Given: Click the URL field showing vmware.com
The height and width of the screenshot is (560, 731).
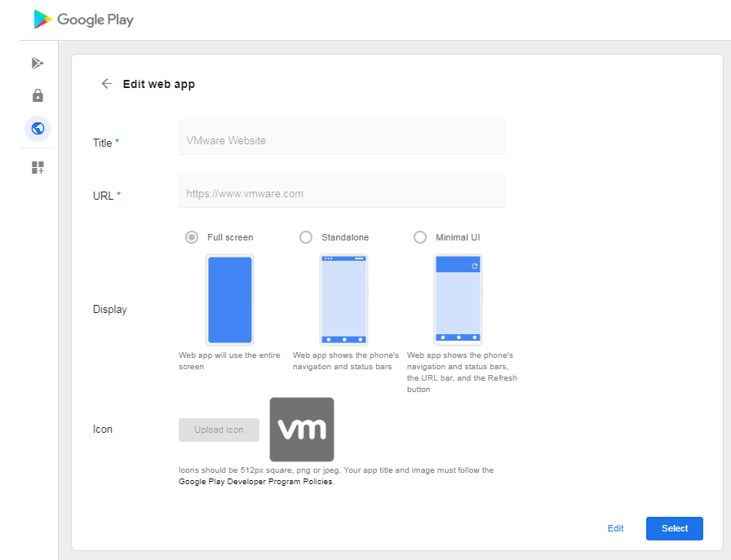Looking at the screenshot, I should pos(341,193).
